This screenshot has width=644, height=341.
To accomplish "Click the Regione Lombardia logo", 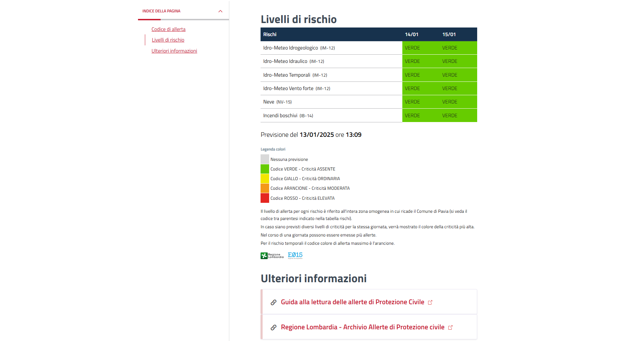I will pos(272,256).
